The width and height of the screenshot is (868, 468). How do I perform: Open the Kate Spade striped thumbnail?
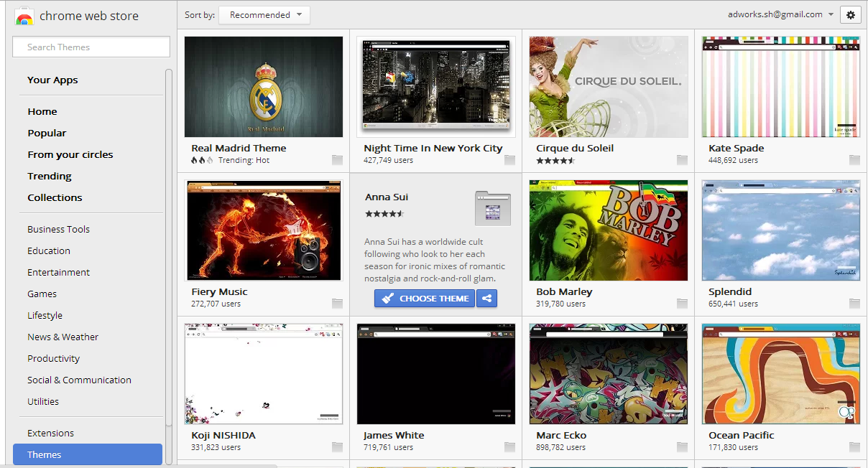pos(781,87)
